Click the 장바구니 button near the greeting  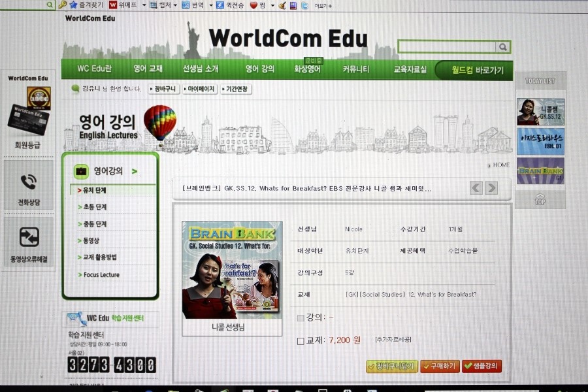pos(163,89)
